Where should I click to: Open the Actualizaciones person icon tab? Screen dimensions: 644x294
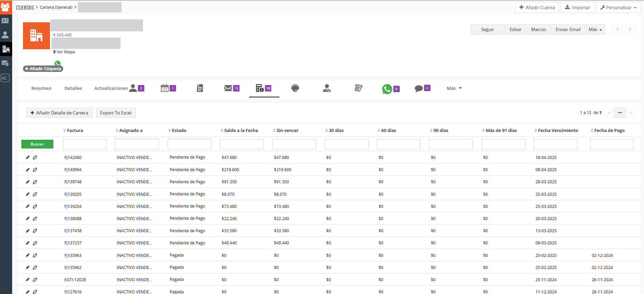[x=133, y=88]
